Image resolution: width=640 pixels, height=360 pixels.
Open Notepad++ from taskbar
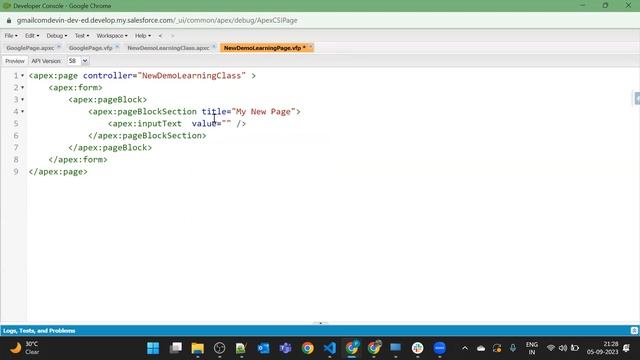tap(241, 348)
